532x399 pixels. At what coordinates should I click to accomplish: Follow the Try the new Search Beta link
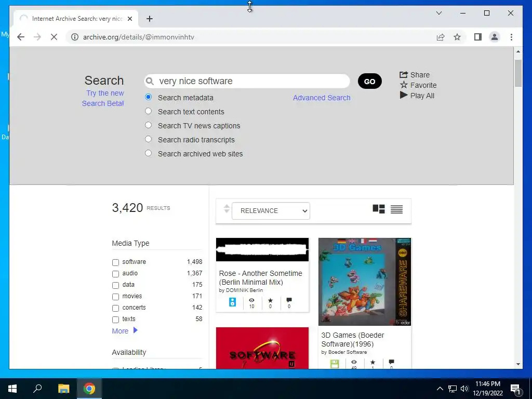coord(103,98)
